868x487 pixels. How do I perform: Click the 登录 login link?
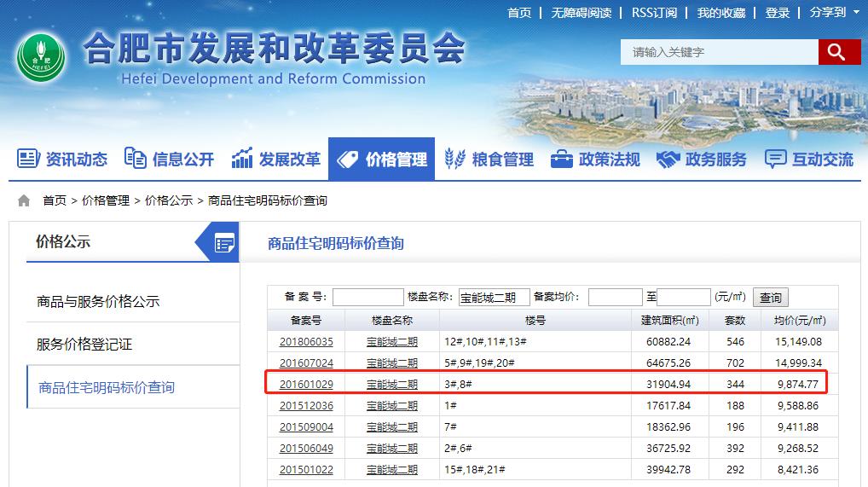coord(778,13)
